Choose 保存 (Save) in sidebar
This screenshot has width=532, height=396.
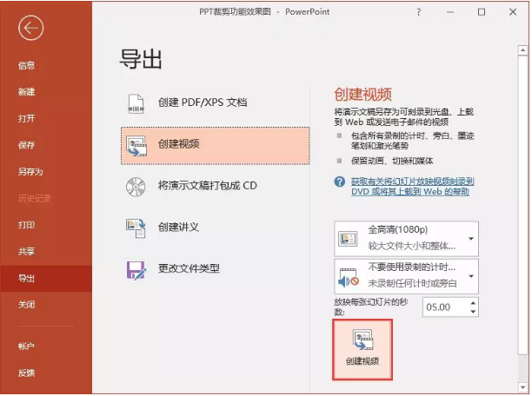point(27,145)
